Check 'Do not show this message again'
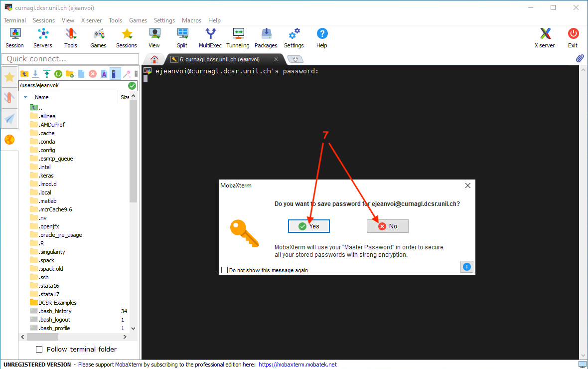The height and width of the screenshot is (369, 588). (225, 270)
